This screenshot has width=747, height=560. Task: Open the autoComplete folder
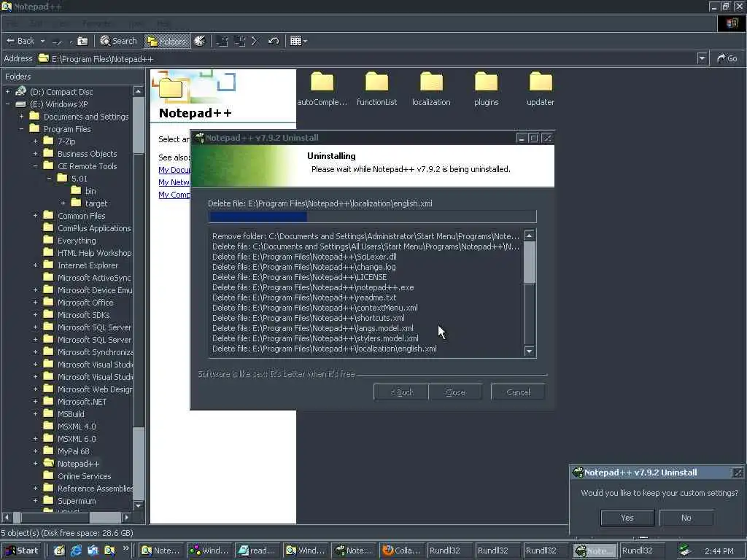(x=322, y=89)
